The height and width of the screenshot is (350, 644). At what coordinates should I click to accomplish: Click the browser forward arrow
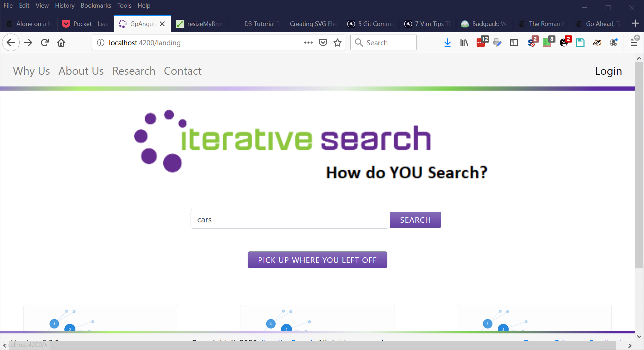click(x=28, y=43)
